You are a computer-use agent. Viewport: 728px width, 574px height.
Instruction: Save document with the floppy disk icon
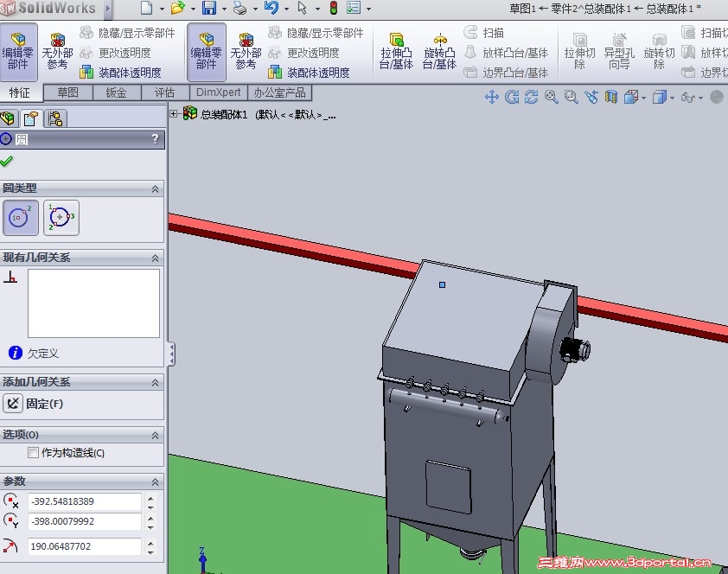(x=209, y=8)
